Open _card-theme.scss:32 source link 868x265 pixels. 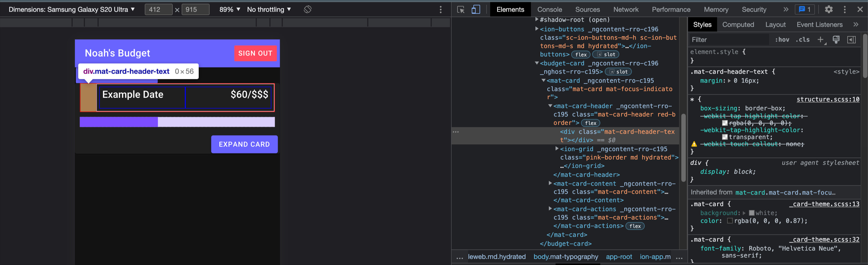pyautogui.click(x=824, y=239)
